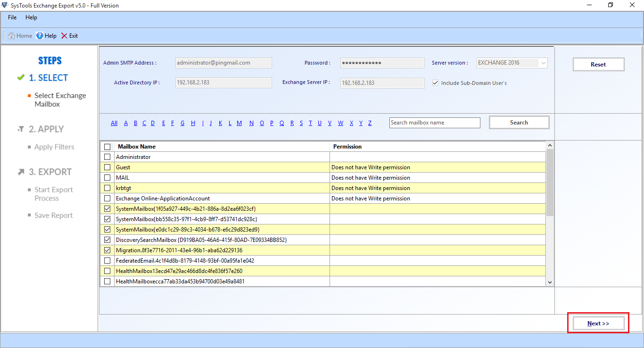Open the Server version dropdown
This screenshot has height=348, width=644.
click(x=512, y=63)
